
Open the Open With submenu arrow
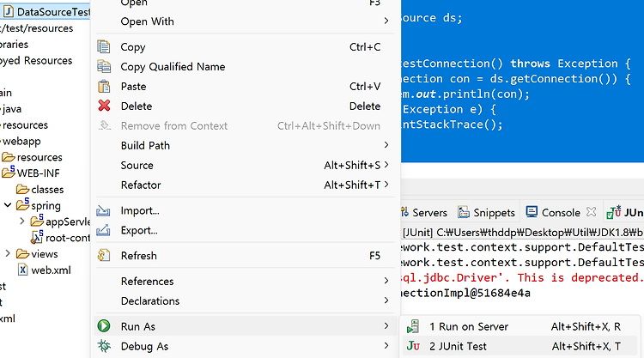[386, 21]
